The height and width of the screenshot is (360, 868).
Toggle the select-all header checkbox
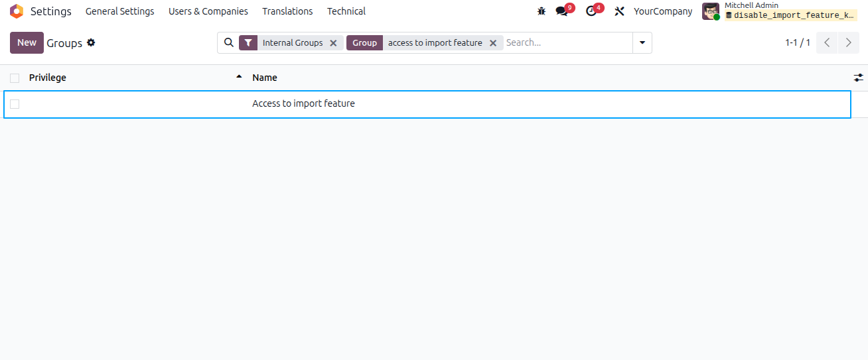pyautogui.click(x=15, y=78)
